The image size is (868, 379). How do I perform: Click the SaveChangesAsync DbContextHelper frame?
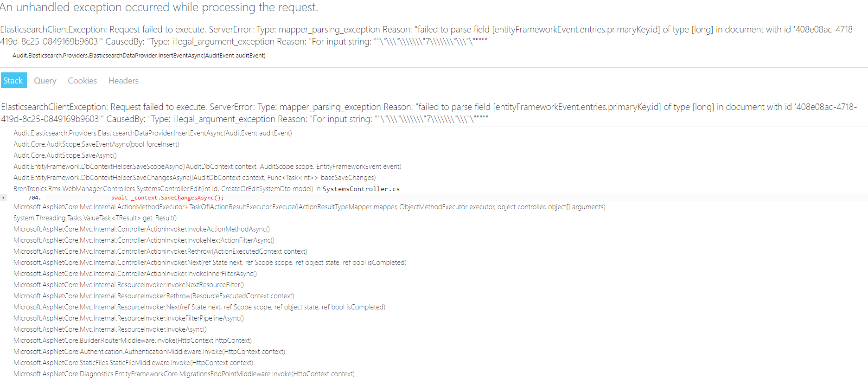195,177
